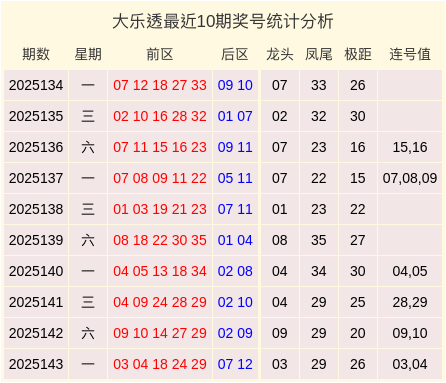446x383 pixels.
Task: Select period number 2025137
Action: coord(36,178)
